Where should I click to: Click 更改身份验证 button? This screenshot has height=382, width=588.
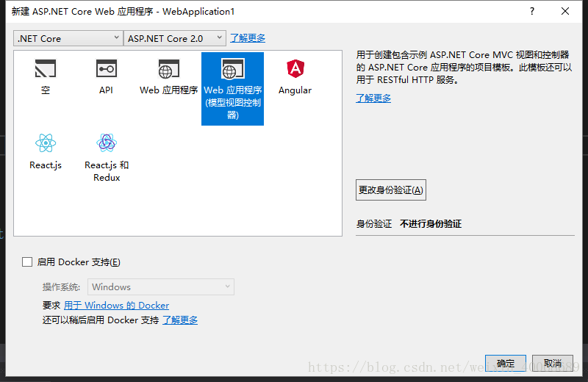click(x=391, y=190)
